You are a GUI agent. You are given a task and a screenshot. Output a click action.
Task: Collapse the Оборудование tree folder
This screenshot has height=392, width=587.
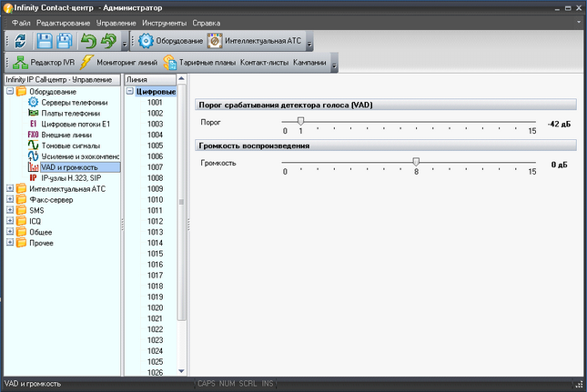point(10,91)
